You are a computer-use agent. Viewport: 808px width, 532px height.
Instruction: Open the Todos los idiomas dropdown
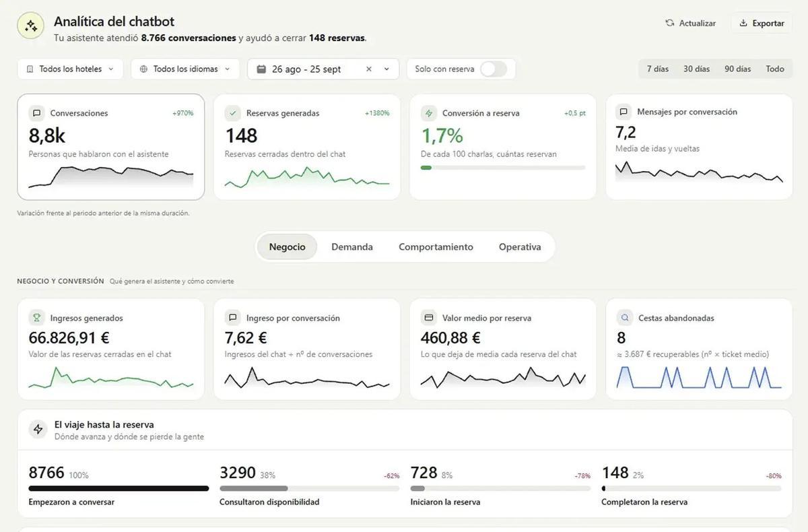coord(185,69)
